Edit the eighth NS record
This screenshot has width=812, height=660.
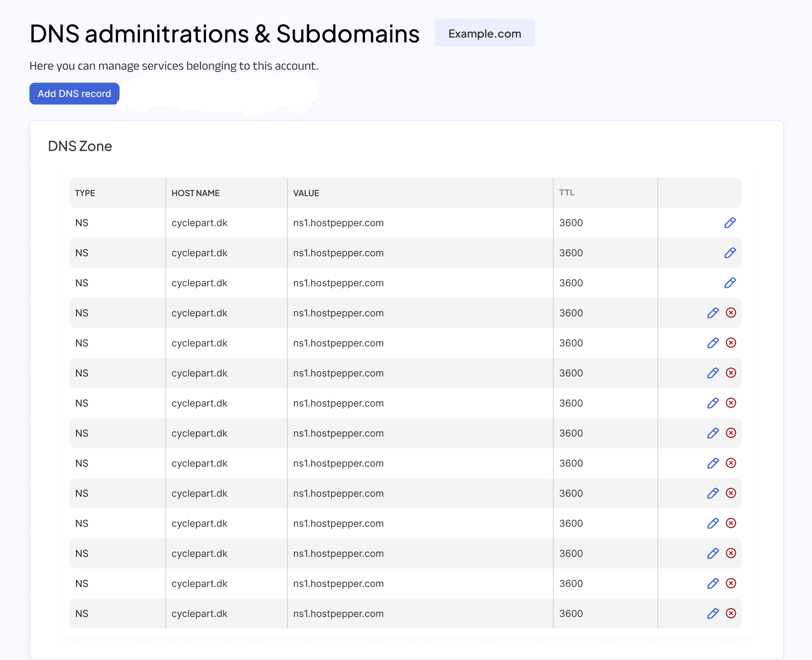point(713,433)
